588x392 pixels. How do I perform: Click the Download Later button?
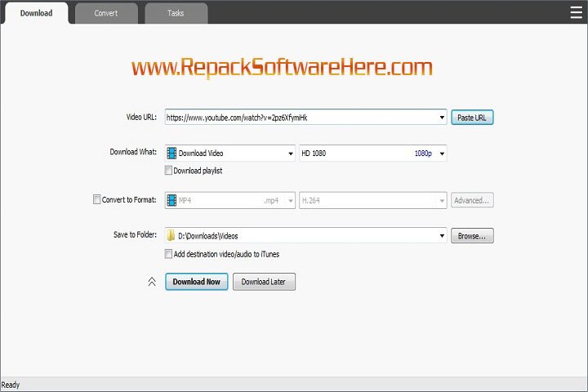[264, 282]
